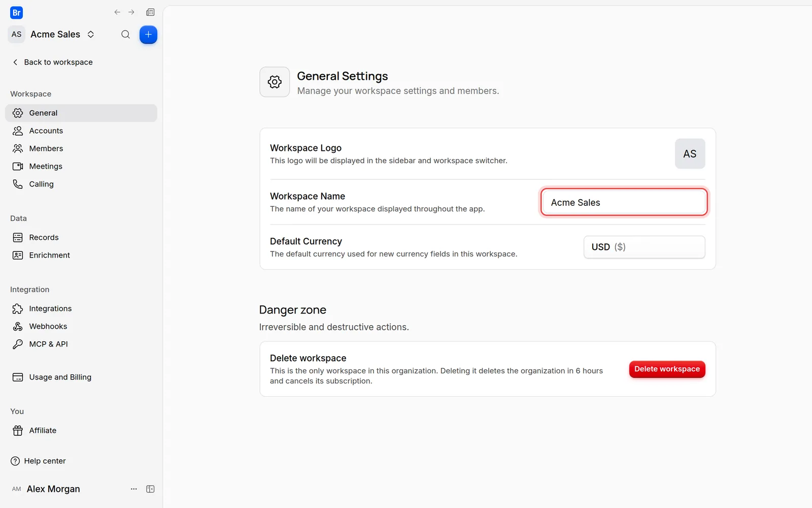Open Usage and Billing
Image resolution: width=812 pixels, height=508 pixels.
point(81,377)
